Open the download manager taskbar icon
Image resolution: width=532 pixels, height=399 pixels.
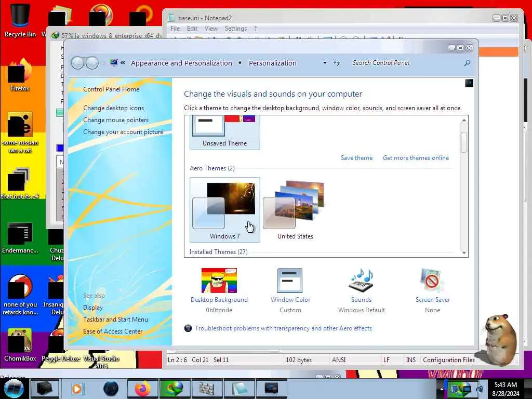point(175,389)
